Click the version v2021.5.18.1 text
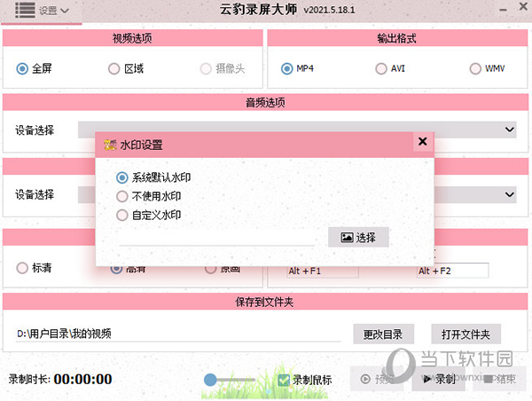The image size is (532, 401). pyautogui.click(x=329, y=10)
